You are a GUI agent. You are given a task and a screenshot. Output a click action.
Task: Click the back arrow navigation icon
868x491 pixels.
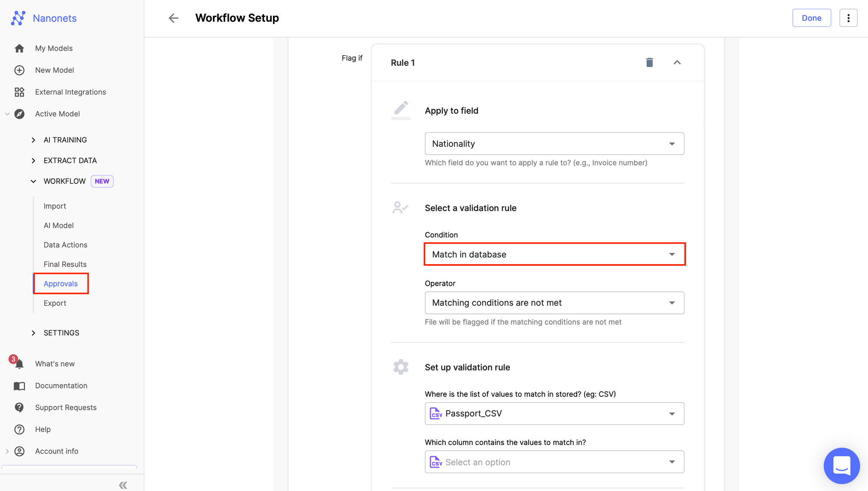(173, 18)
